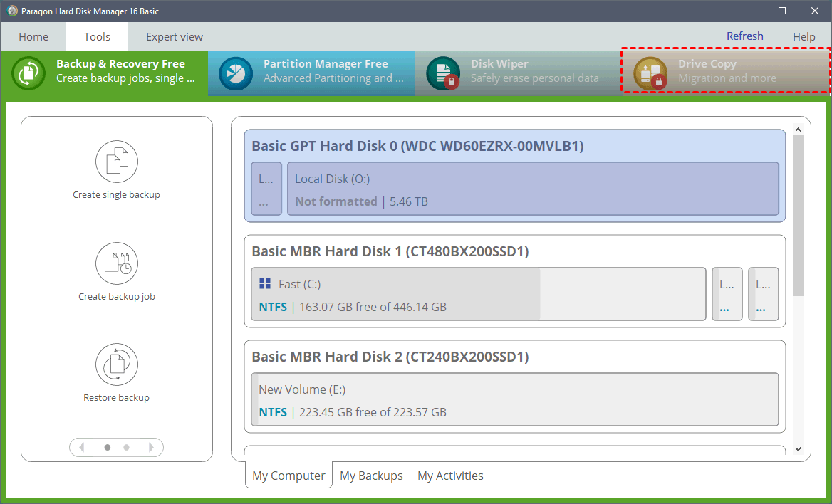Screen dimensions: 832x504
Task: Open the Home tab
Action: pos(33,36)
